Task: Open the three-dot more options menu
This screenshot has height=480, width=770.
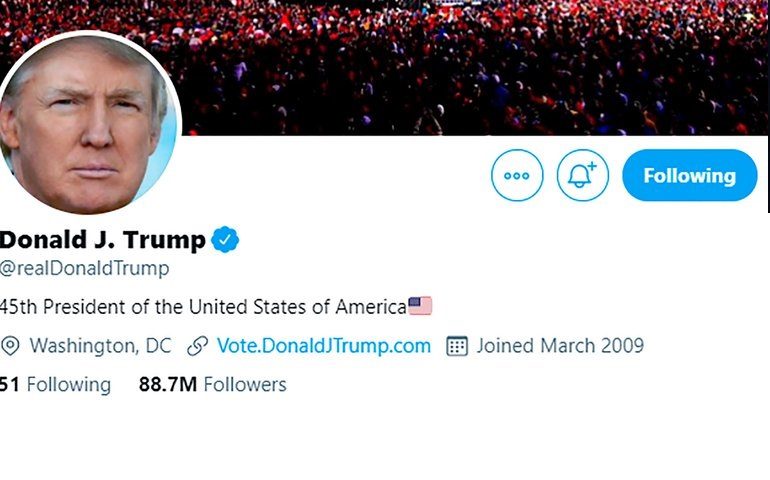Action: pos(517,175)
